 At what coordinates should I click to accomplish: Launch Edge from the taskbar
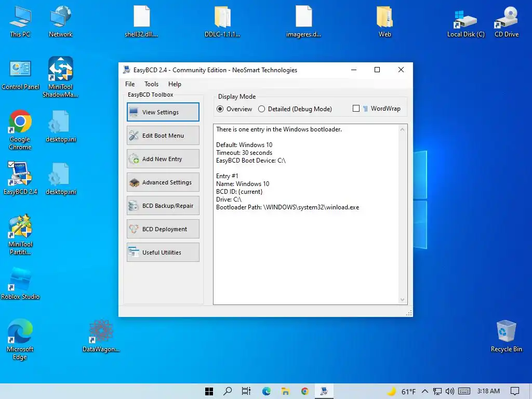pos(267,391)
